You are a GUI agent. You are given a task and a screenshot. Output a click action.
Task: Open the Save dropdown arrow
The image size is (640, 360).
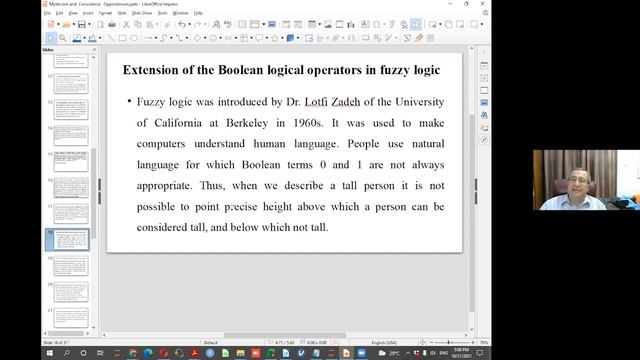[89, 24]
